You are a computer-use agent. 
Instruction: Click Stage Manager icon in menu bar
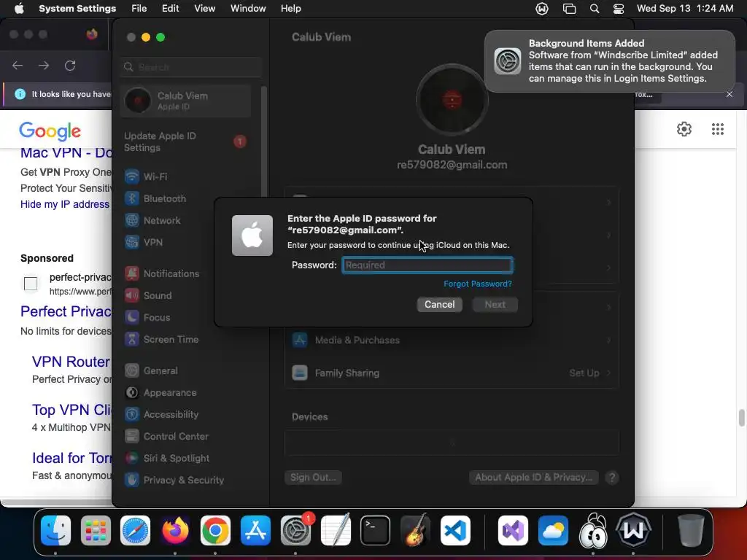click(569, 9)
